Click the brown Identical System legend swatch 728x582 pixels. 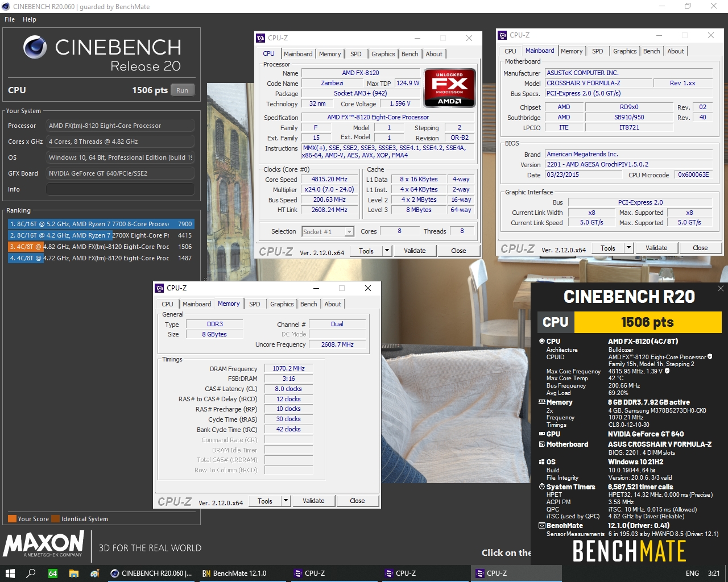click(55, 519)
